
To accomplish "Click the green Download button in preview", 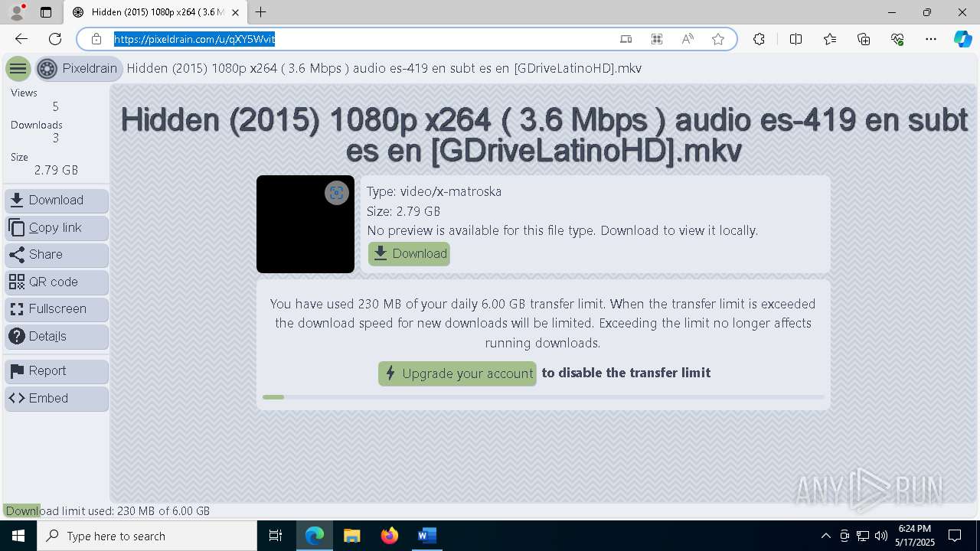I will point(409,254).
